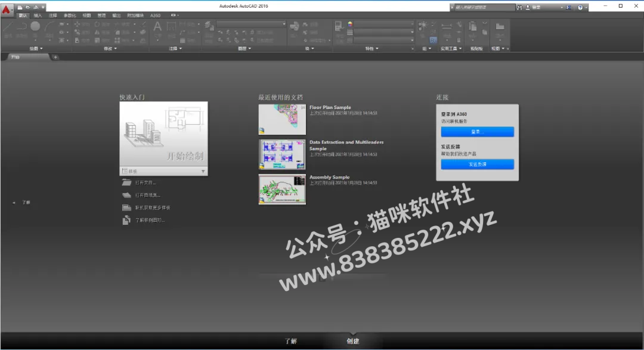Select the Dimension tool icon
The image size is (644, 350).
[x=171, y=27]
